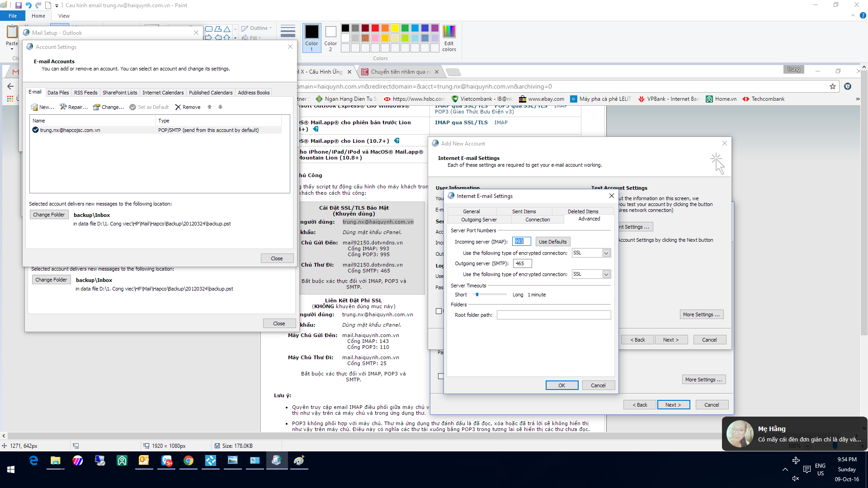Viewport: 868px width, 488px height.
Task: Switch to the View ribbon tab
Action: click(x=64, y=16)
